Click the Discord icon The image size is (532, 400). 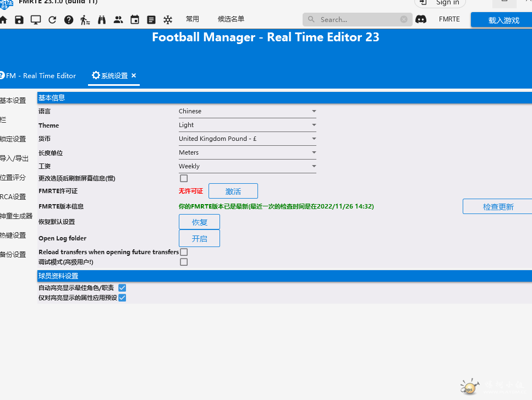421,19
